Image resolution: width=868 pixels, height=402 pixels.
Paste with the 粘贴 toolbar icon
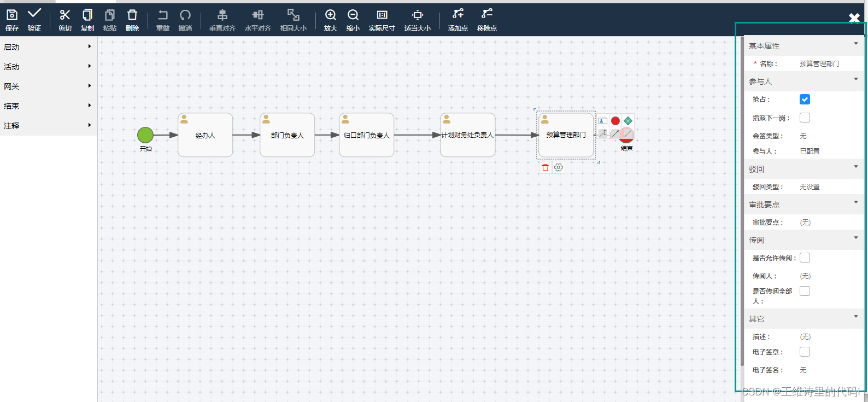[110, 20]
